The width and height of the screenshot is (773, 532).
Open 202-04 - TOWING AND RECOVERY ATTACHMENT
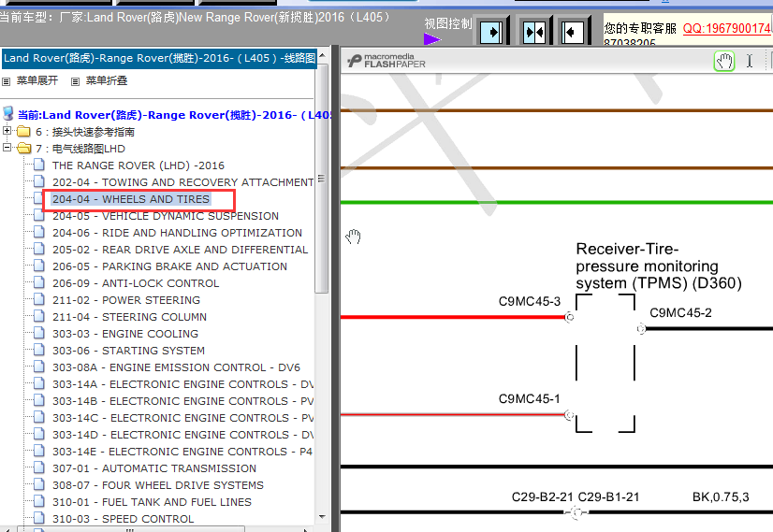point(182,182)
